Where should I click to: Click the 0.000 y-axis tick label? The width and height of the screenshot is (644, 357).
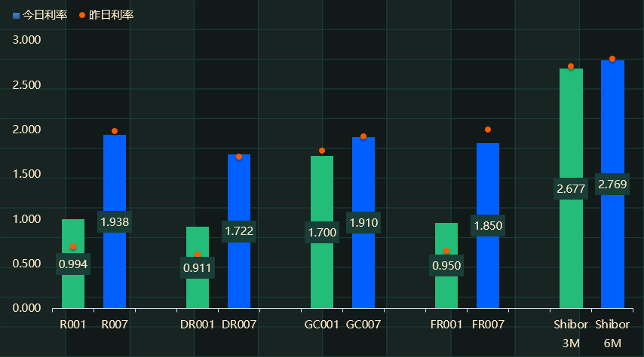point(26,308)
